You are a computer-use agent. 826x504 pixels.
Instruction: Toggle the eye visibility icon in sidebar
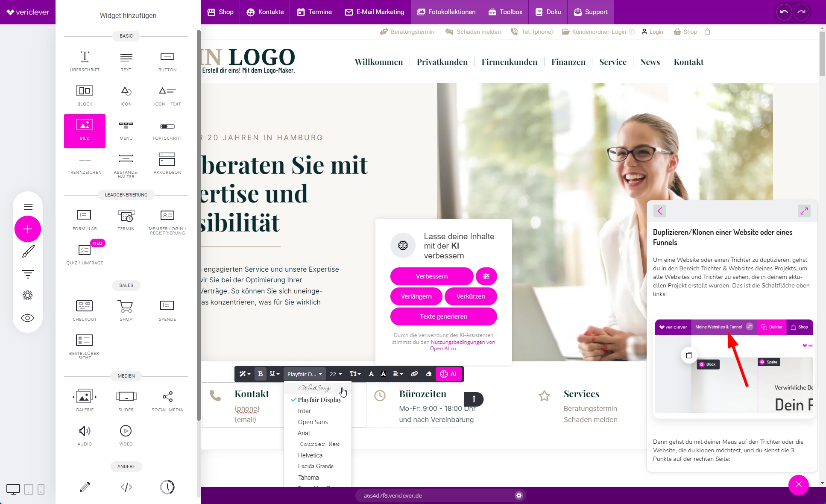(x=28, y=317)
